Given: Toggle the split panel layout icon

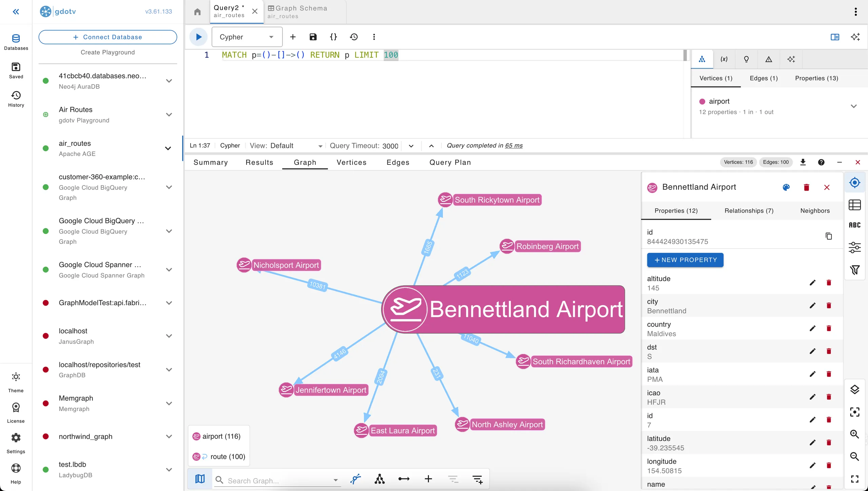Looking at the screenshot, I should tap(835, 37).
